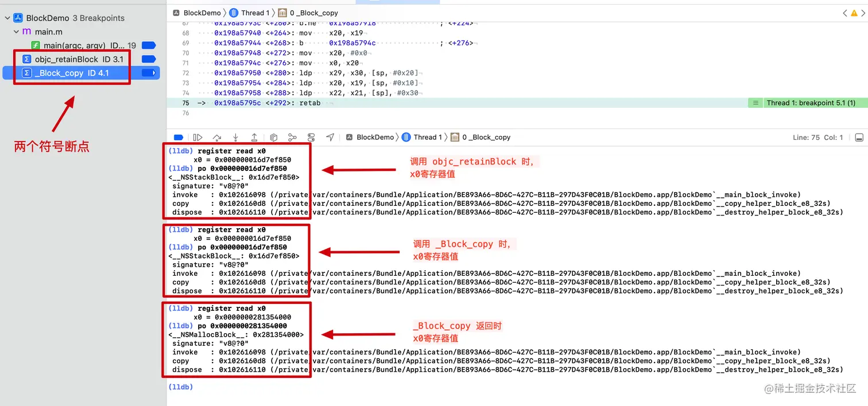
Task: Click the empty (lldb) prompt at console bottom
Action: pyautogui.click(x=180, y=387)
